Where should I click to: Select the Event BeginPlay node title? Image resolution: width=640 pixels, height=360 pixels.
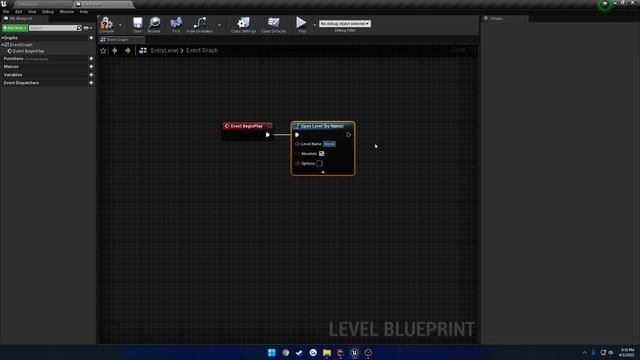[247, 126]
